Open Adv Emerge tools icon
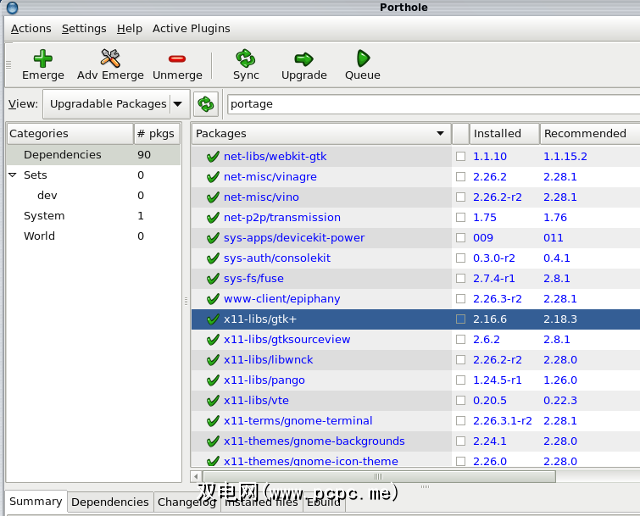The height and width of the screenshot is (516, 640). [110, 59]
